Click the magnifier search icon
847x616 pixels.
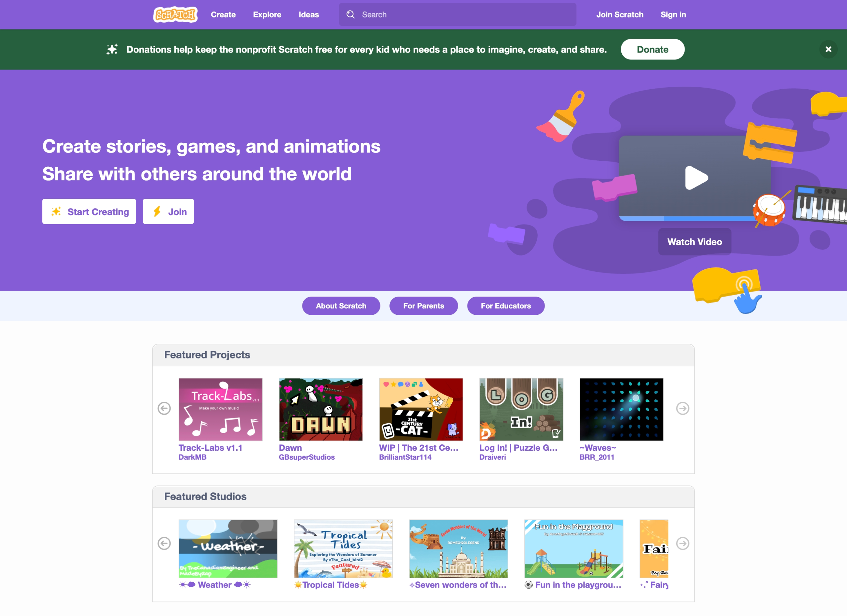(350, 15)
